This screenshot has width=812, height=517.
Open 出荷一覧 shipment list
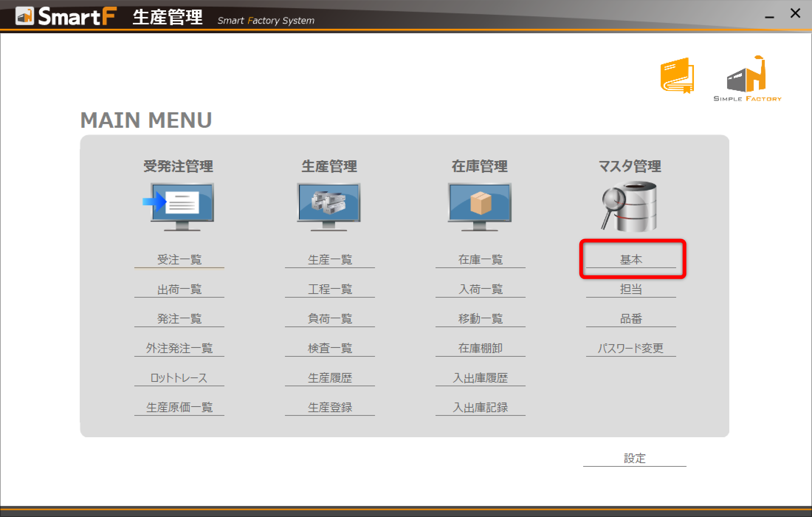click(179, 289)
